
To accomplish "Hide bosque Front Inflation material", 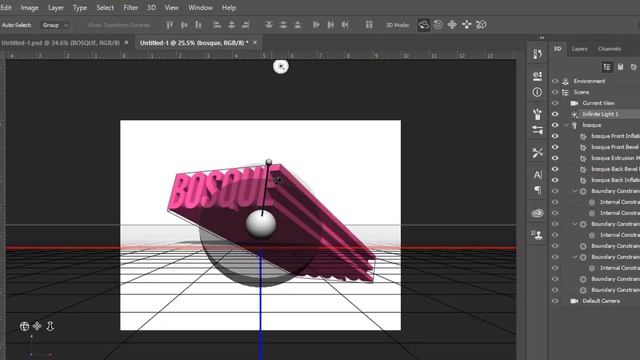I will 555,136.
